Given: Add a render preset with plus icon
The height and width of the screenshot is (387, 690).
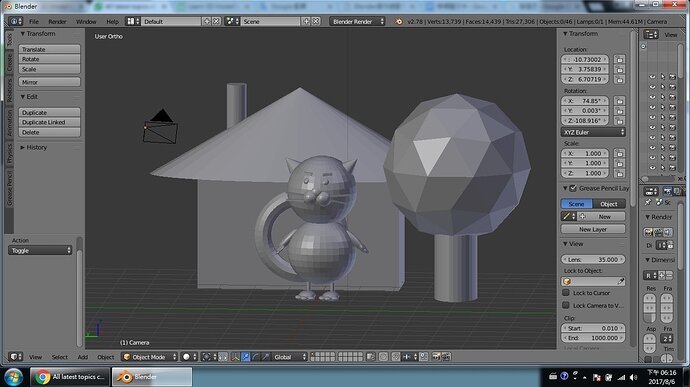Looking at the screenshot, I should pyautogui.click(x=661, y=276).
